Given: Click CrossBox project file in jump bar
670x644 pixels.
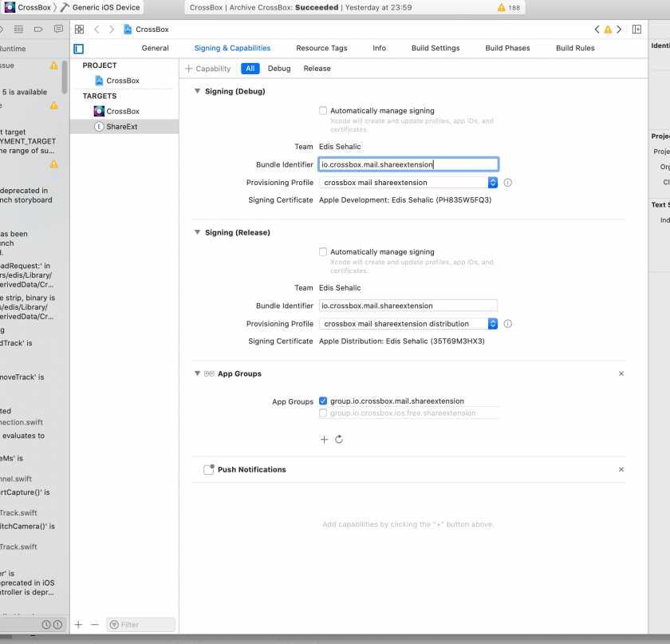Looking at the screenshot, I should point(146,29).
